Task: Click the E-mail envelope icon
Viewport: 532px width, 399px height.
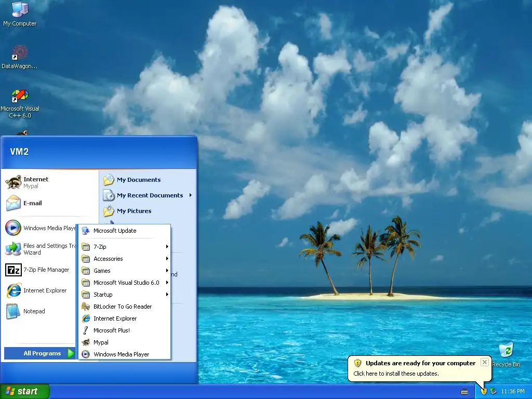Action: coord(13,203)
